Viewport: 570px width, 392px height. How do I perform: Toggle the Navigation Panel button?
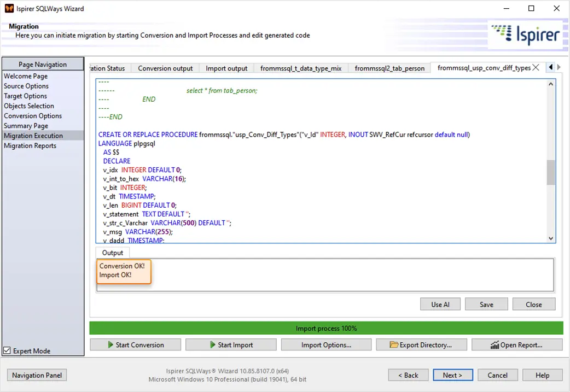pos(37,375)
